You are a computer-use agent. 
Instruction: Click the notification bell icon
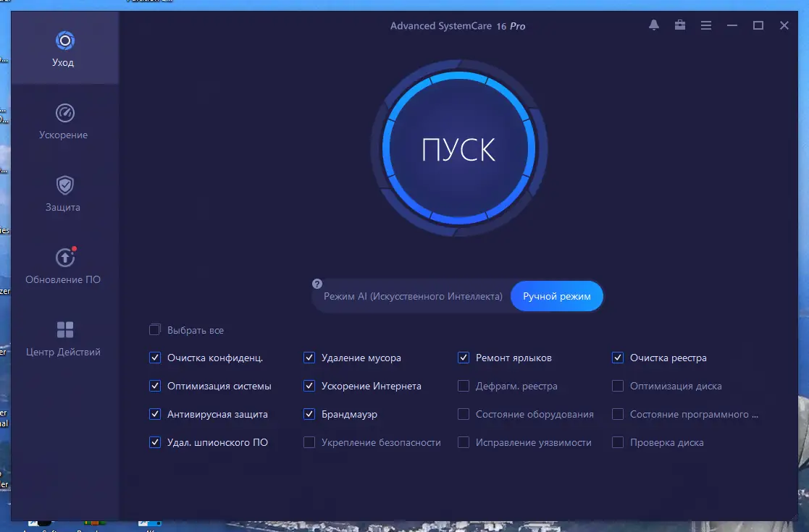pyautogui.click(x=653, y=25)
